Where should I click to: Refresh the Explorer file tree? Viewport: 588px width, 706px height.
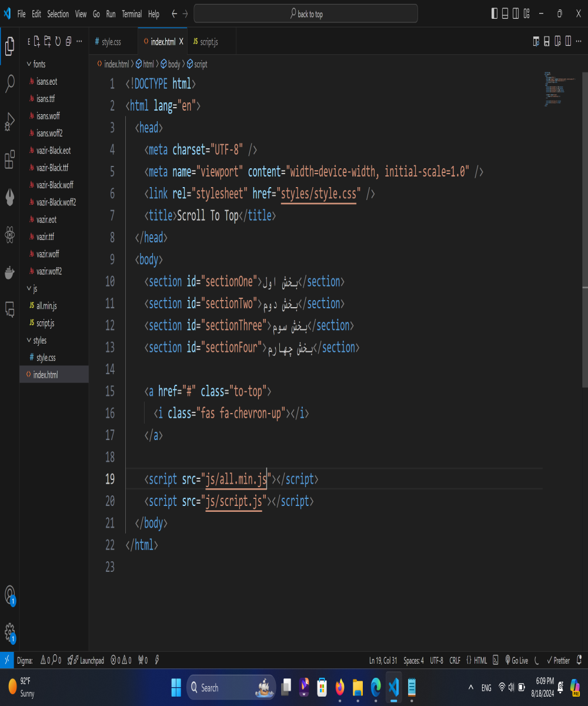click(x=58, y=42)
